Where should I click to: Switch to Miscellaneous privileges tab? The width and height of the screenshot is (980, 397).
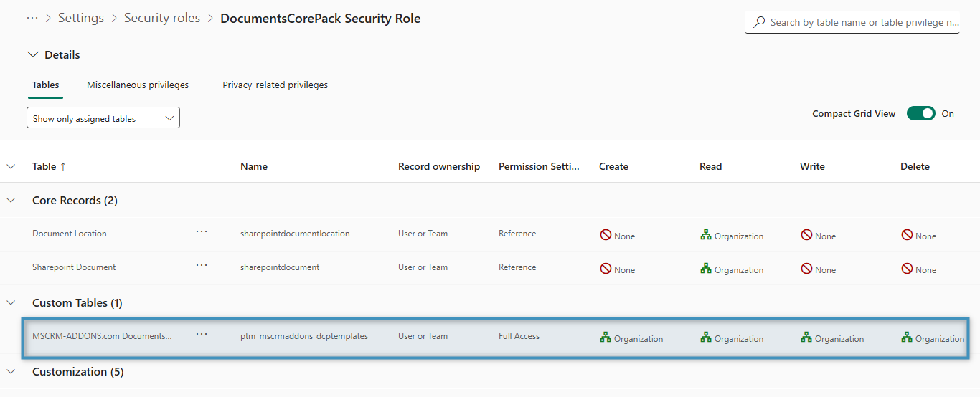pos(138,85)
